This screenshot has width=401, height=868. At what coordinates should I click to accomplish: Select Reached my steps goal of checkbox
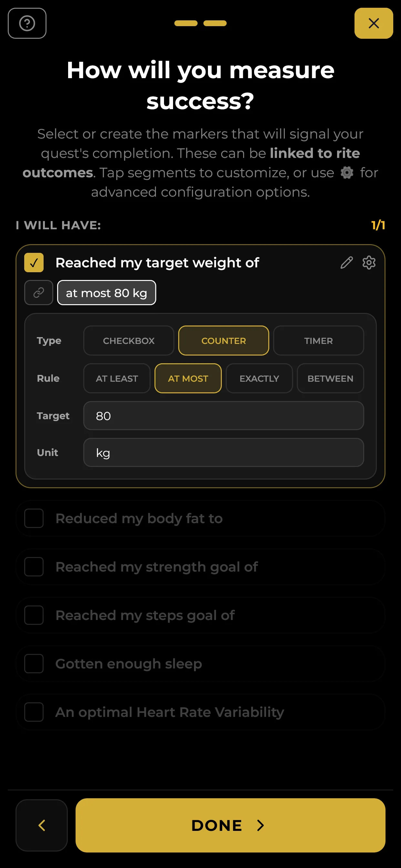(34, 615)
